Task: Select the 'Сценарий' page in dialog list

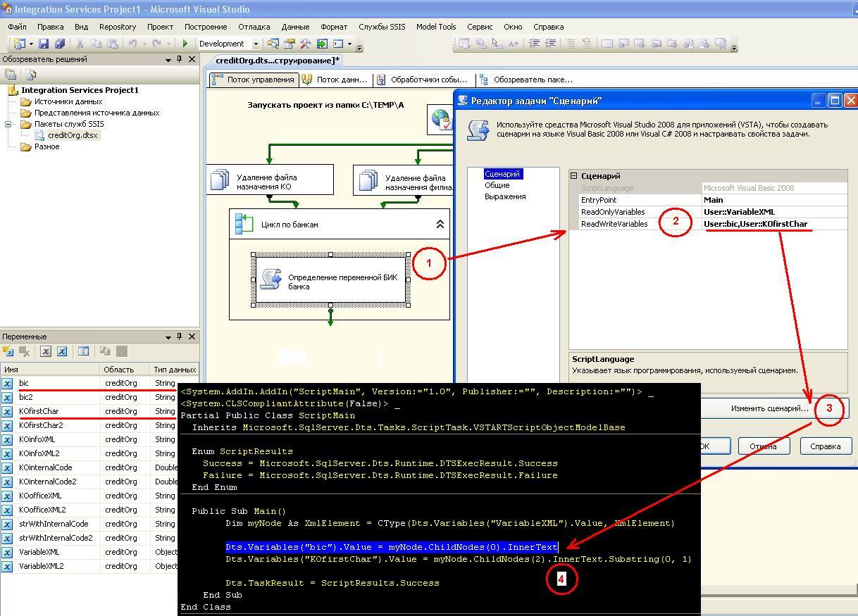Action: [503, 174]
